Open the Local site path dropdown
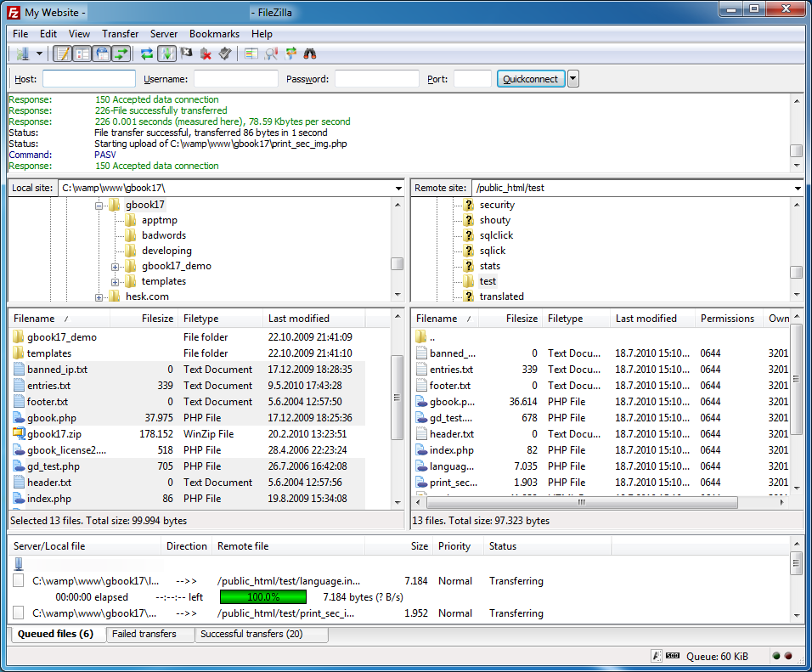This screenshot has width=812, height=672. 398,188
